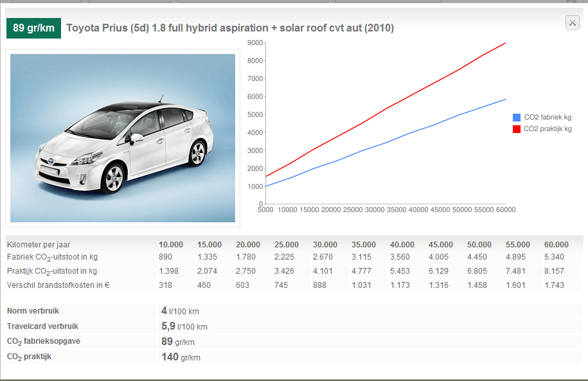Click 'Verschil brandstofkosten in €' row label
Viewport: 588px width, 381px height.
(58, 285)
